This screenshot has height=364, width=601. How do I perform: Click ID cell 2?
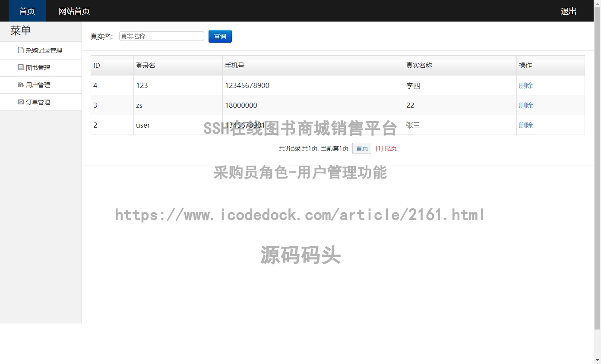(x=112, y=125)
